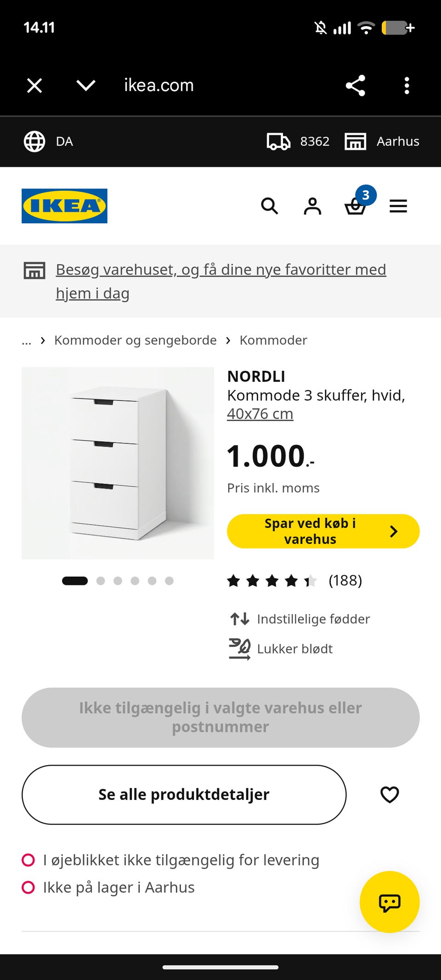The width and height of the screenshot is (441, 980).
Task: Change language using globe DA selector
Action: pos(48,142)
